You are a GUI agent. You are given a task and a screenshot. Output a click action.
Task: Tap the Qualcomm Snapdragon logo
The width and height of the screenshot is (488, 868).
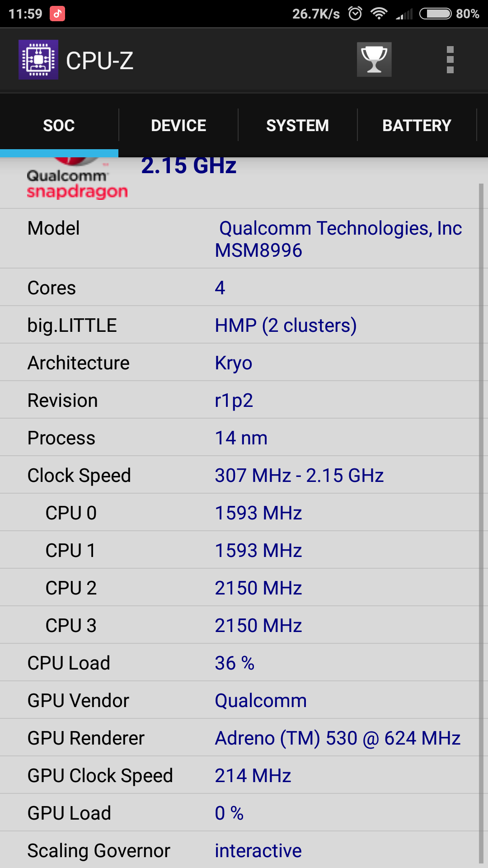point(77,179)
